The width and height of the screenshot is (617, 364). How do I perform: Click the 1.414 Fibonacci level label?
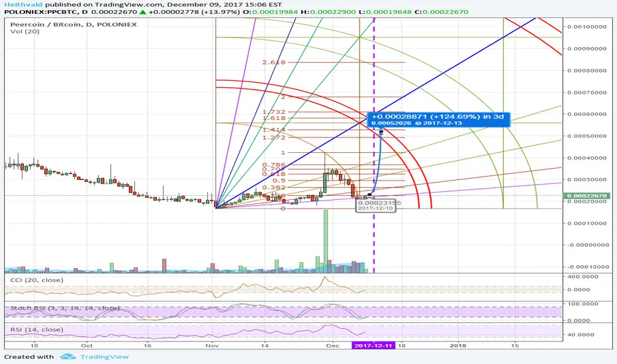pyautogui.click(x=274, y=130)
